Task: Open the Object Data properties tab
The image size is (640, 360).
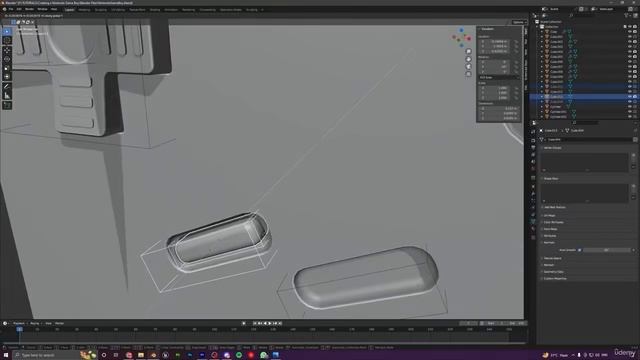Action: pos(533,222)
